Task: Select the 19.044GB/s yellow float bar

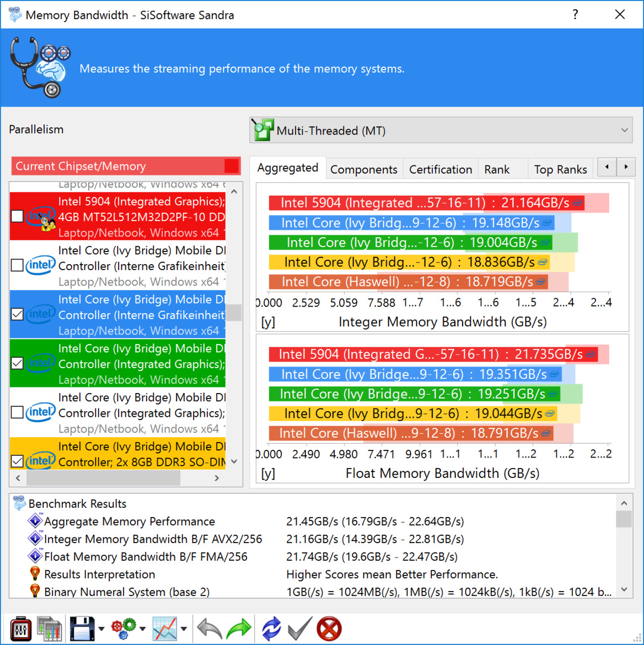Action: pyautogui.click(x=413, y=413)
